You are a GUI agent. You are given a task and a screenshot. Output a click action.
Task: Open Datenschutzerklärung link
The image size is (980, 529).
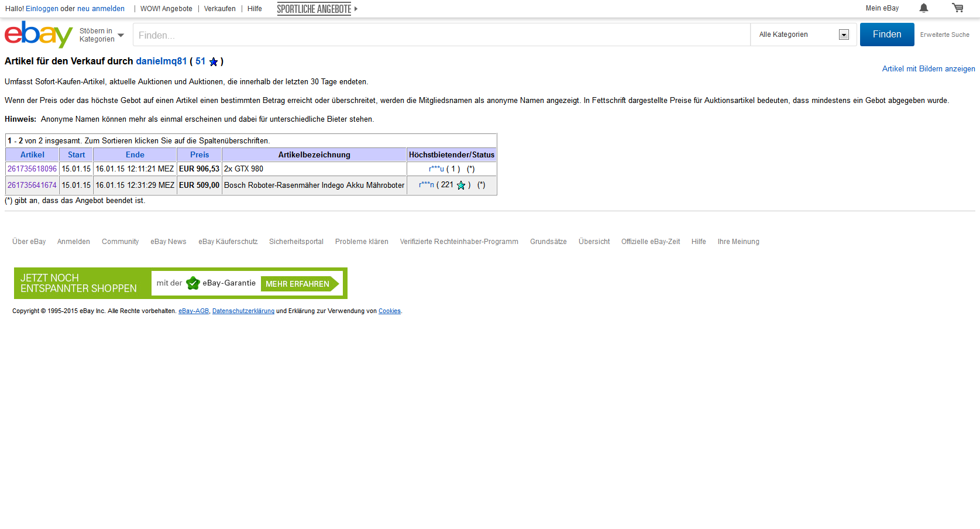tap(243, 311)
